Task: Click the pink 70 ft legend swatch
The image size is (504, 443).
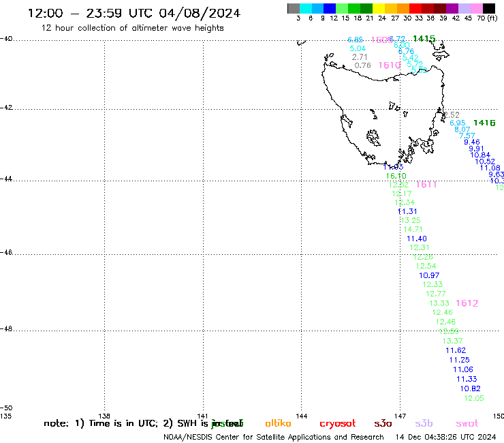Action: coord(476,8)
